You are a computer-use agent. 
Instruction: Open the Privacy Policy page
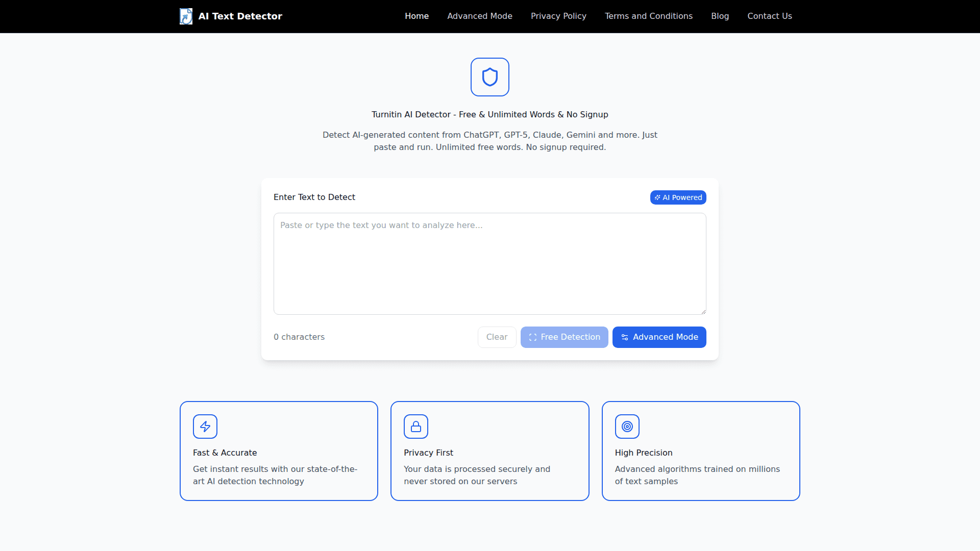[x=558, y=16]
